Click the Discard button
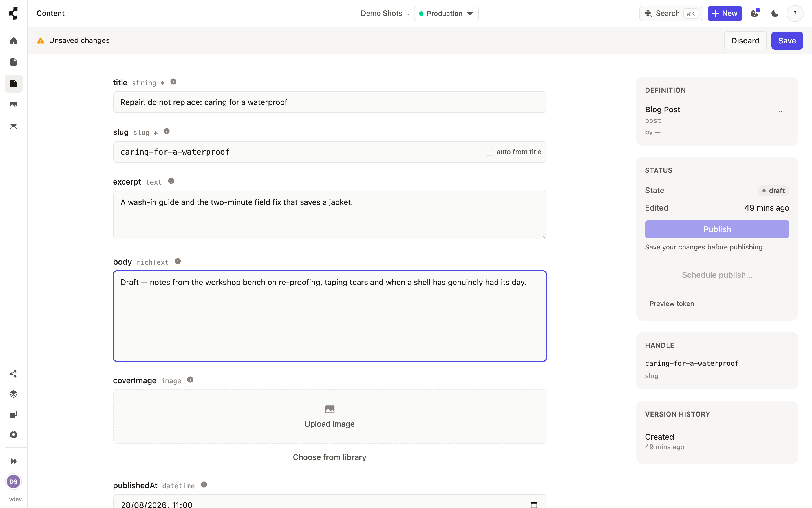 point(745,41)
